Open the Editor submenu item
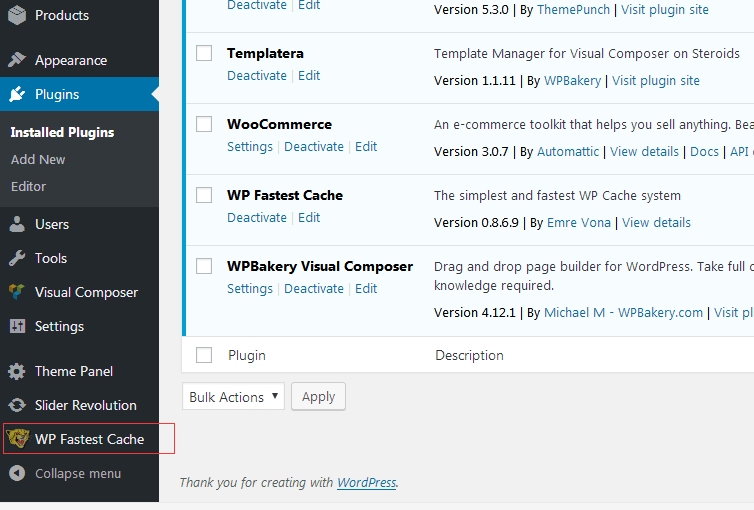The image size is (754, 510). [28, 187]
